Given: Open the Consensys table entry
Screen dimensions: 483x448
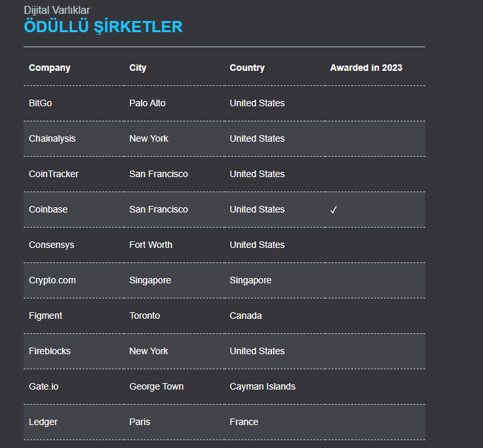Looking at the screenshot, I should [52, 245].
